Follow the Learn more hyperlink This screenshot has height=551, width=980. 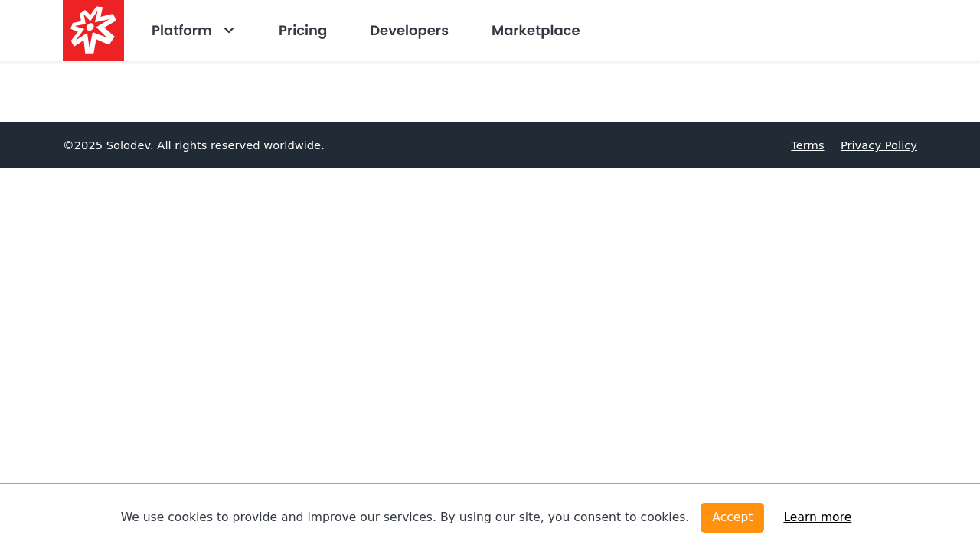[x=818, y=516]
